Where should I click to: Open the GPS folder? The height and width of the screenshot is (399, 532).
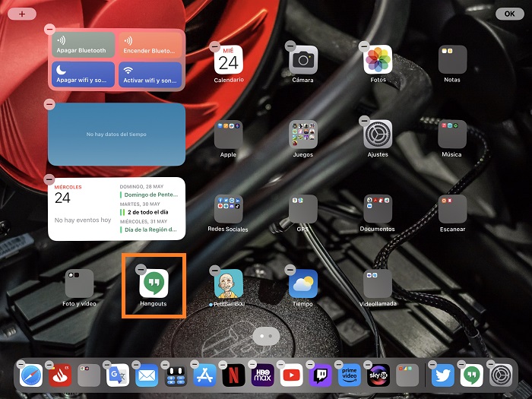[303, 209]
